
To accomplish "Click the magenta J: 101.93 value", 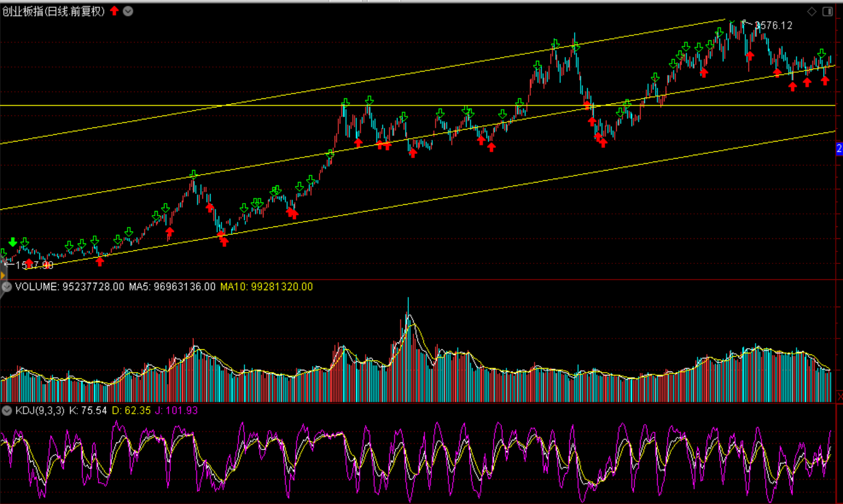I will pyautogui.click(x=176, y=411).
